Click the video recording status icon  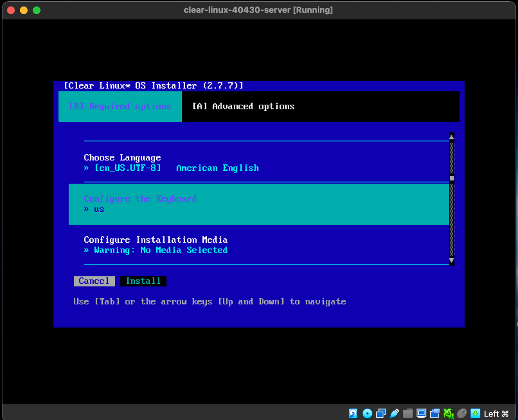coord(435,413)
